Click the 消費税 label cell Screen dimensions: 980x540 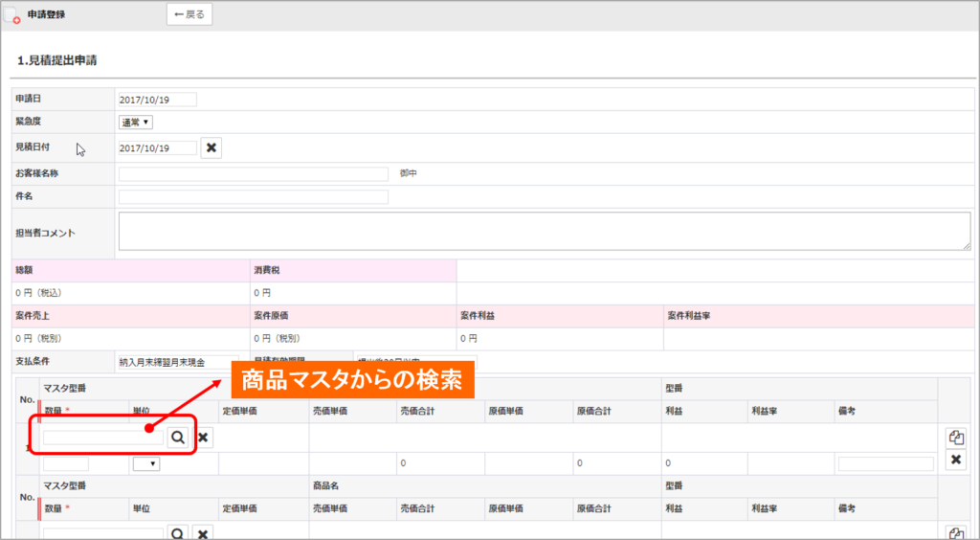pyautogui.click(x=353, y=271)
